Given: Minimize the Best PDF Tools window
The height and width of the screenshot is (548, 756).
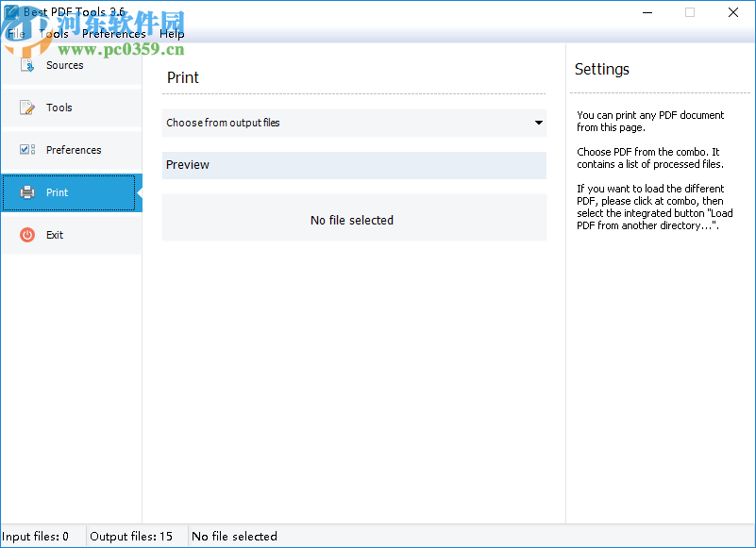Looking at the screenshot, I should pos(647,12).
